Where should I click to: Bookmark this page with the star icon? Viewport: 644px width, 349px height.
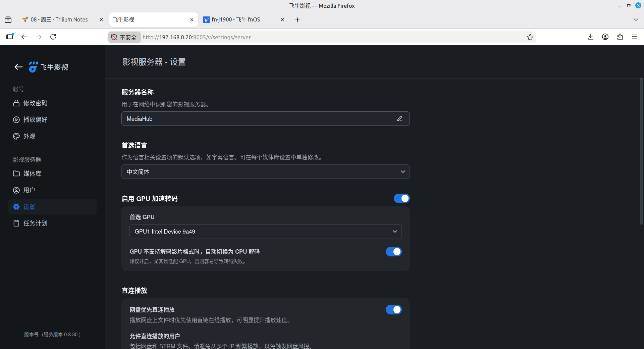pos(530,37)
